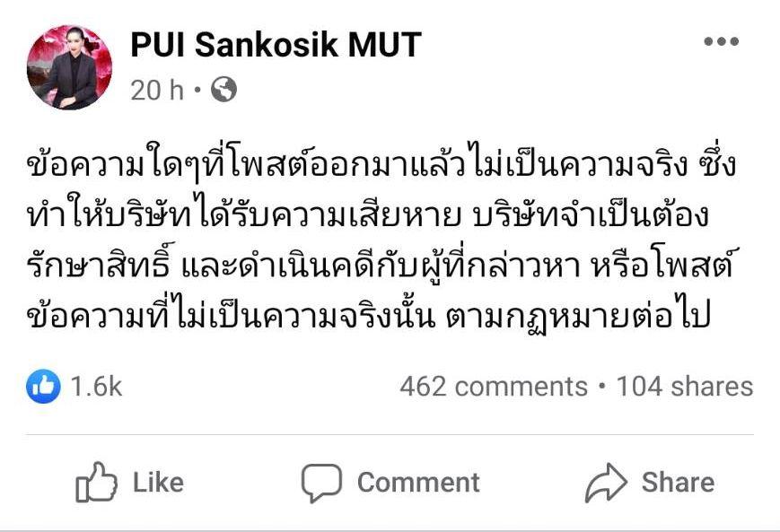View the 1.6k reactions list

pyautogui.click(x=96, y=387)
